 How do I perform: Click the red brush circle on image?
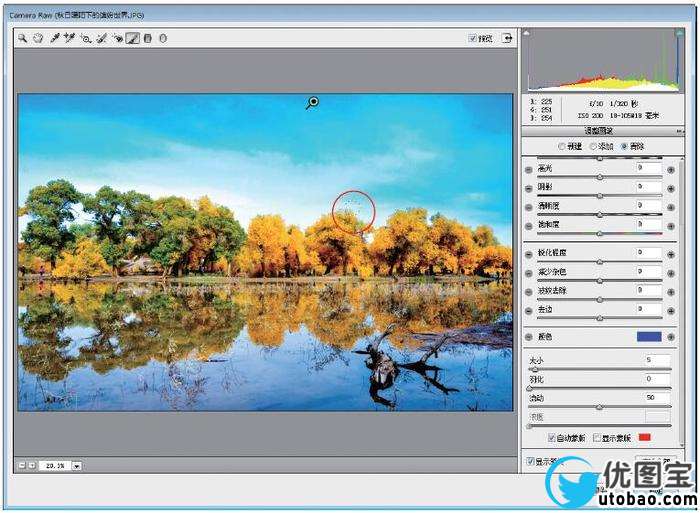coord(353,212)
